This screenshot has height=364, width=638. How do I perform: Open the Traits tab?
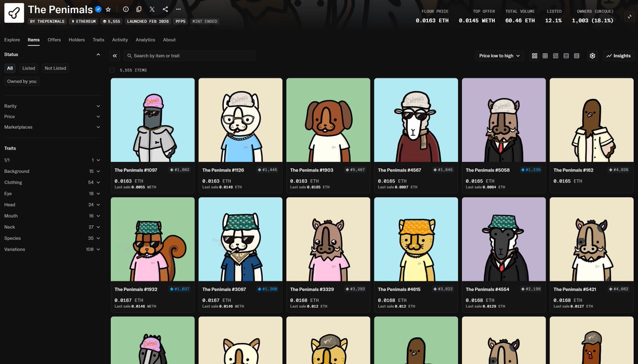[x=98, y=40]
